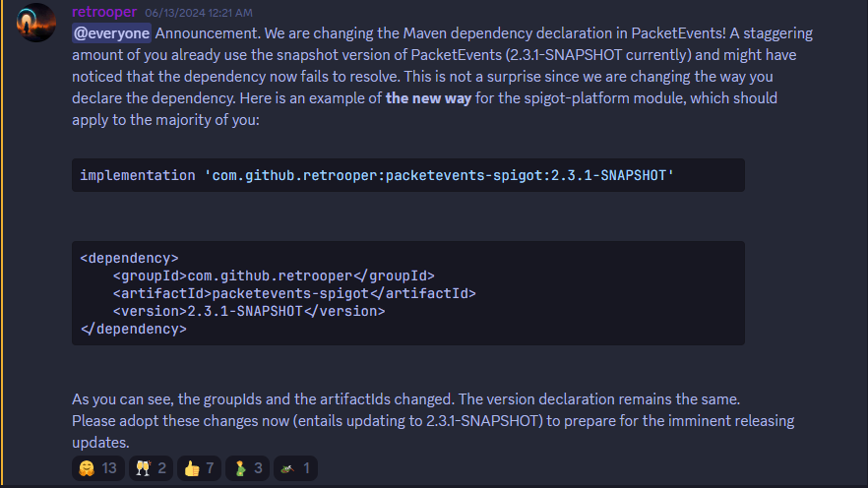Click the retrooper username
868x488 pixels.
pos(104,12)
